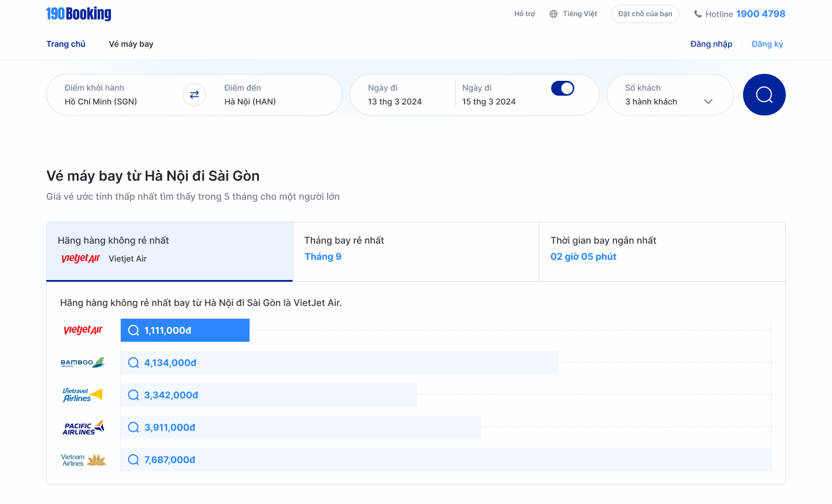
Task: Open the 13 thg 3 2024 departure date picker
Action: [395, 102]
